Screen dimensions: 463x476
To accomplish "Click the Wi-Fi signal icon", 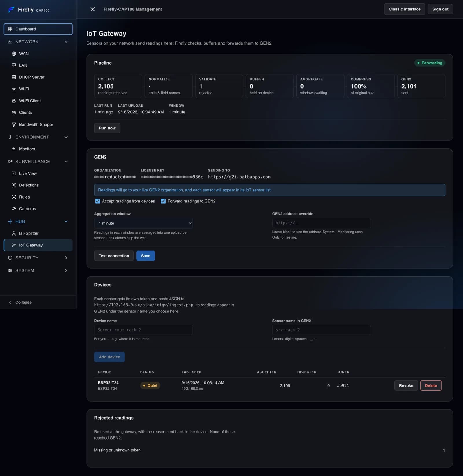I will click(14, 89).
